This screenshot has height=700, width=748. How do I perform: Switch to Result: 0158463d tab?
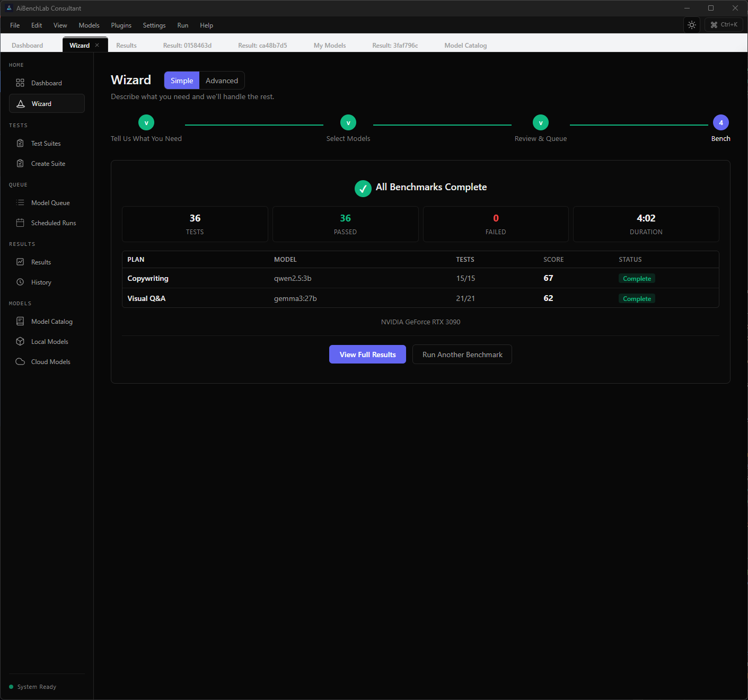tap(187, 46)
